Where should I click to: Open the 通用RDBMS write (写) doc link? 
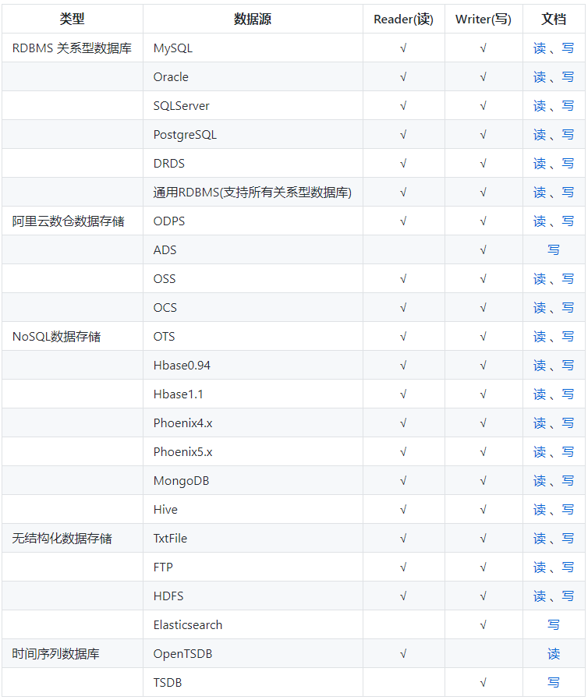click(x=568, y=193)
